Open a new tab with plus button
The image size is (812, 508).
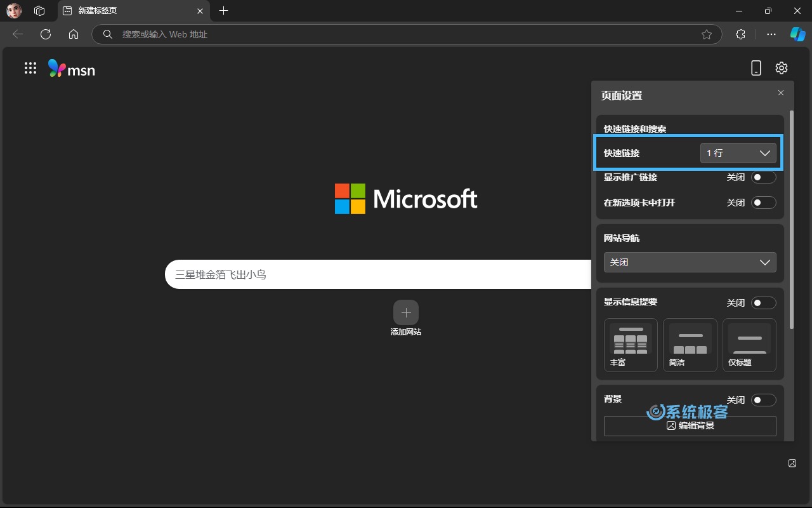223,11
